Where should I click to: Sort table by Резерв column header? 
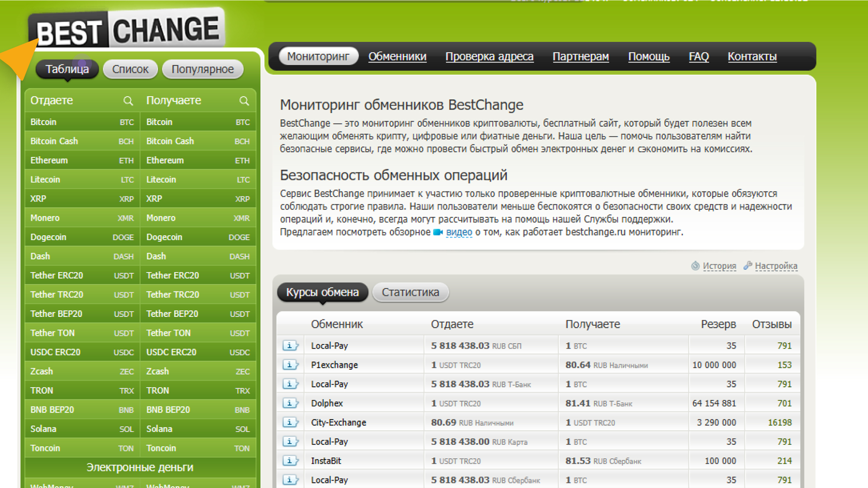tap(718, 324)
